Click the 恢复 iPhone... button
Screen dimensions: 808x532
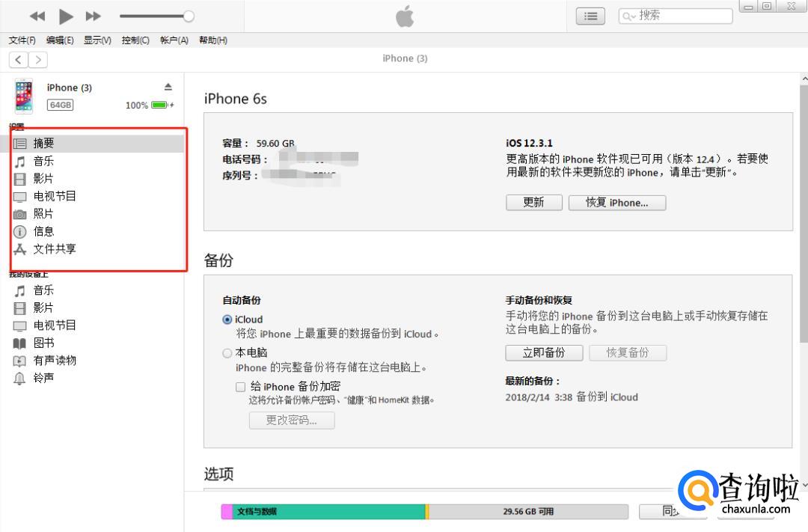616,202
